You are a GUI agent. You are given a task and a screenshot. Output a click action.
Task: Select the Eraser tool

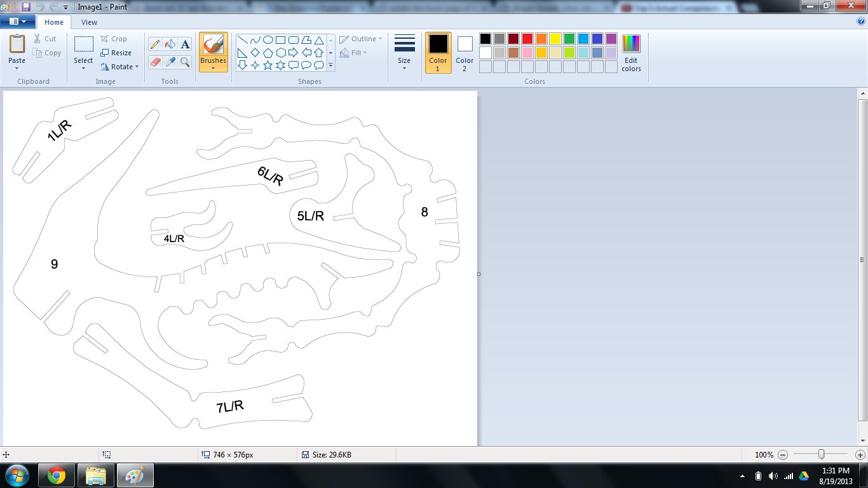point(154,62)
